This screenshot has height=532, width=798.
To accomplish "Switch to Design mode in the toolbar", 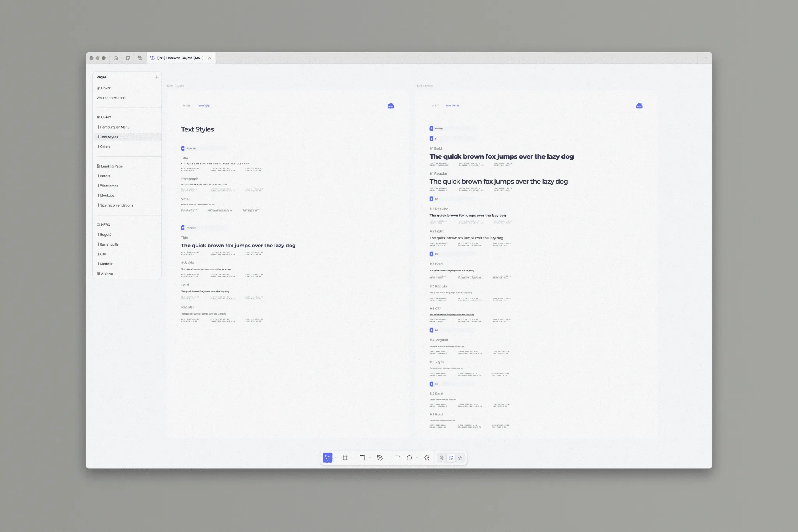I will (x=451, y=458).
